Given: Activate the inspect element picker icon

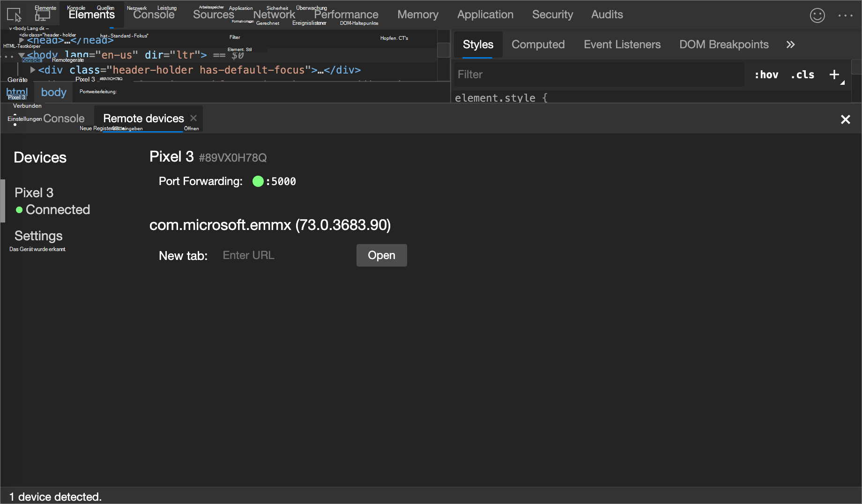Looking at the screenshot, I should pos(14,15).
